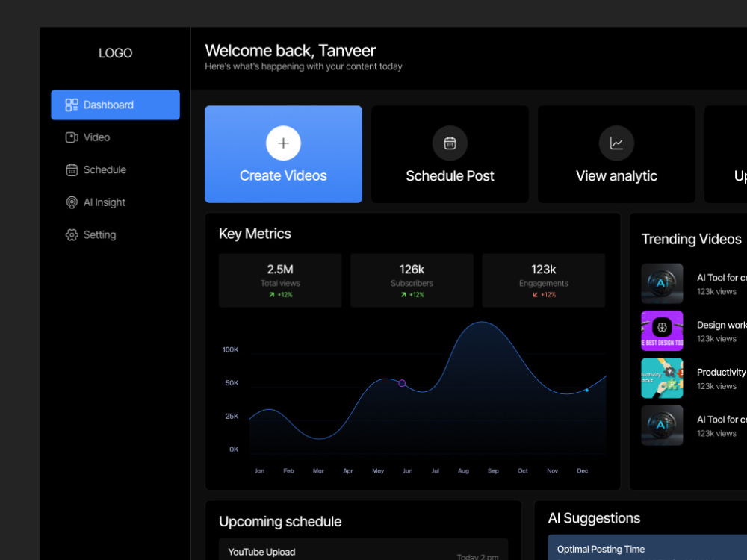This screenshot has height=560, width=747.
Task: Click the Key Metrics heading
Action: coord(255,234)
